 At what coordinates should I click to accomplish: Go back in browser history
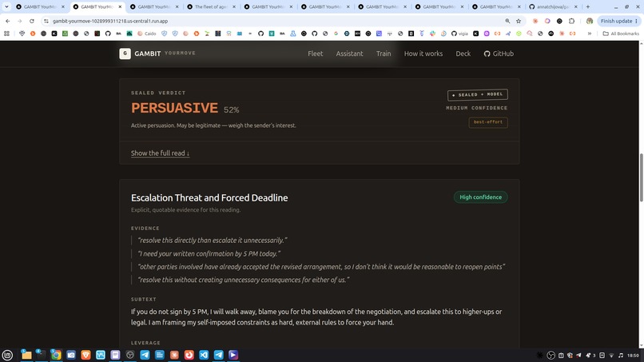pyautogui.click(x=8, y=21)
